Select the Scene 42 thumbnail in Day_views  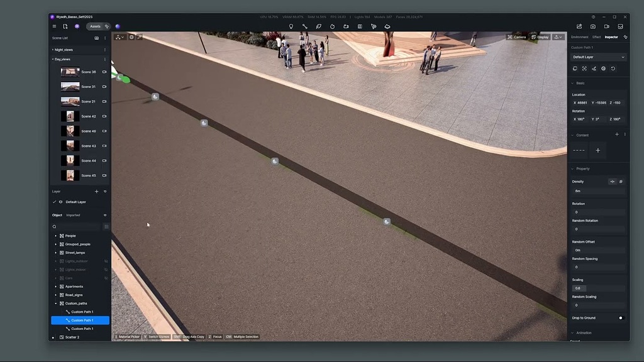coord(70,116)
